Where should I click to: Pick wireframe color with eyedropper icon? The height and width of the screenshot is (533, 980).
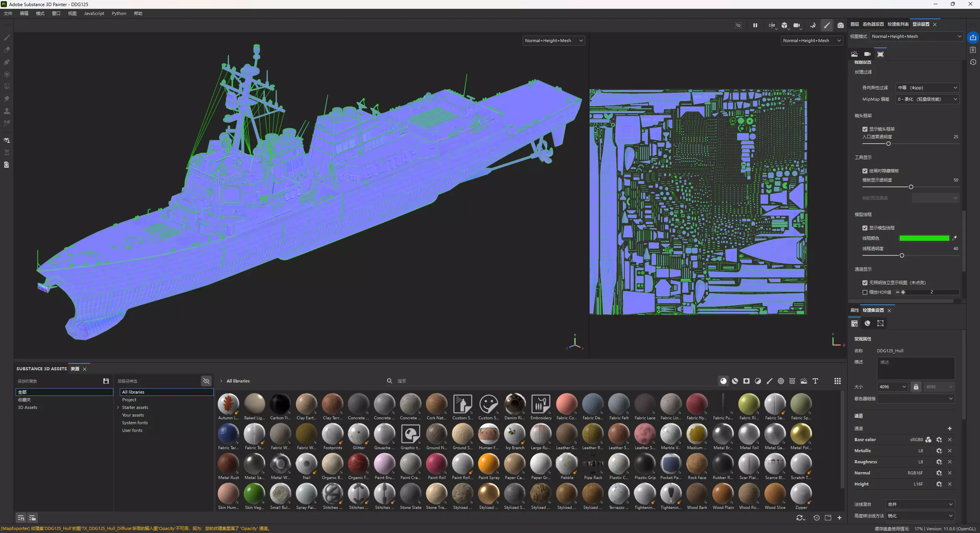(x=954, y=238)
